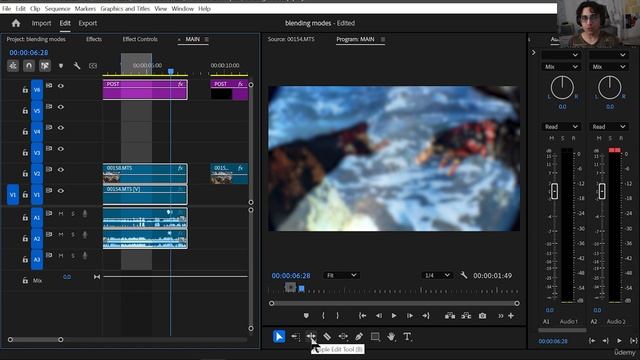
Task: Mark In point in Program monitor
Action: [x=323, y=316]
